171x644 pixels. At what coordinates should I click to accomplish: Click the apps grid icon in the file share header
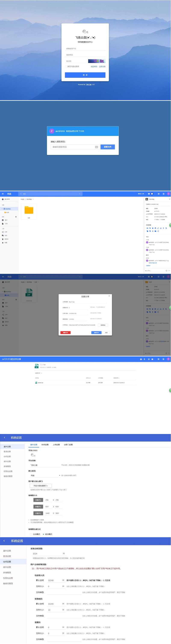[158, 359]
